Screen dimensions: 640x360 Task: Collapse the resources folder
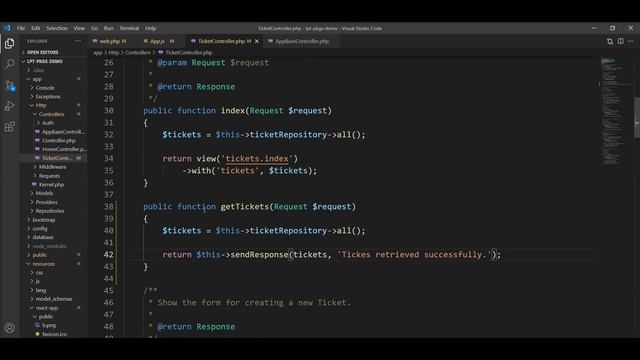(x=43, y=264)
